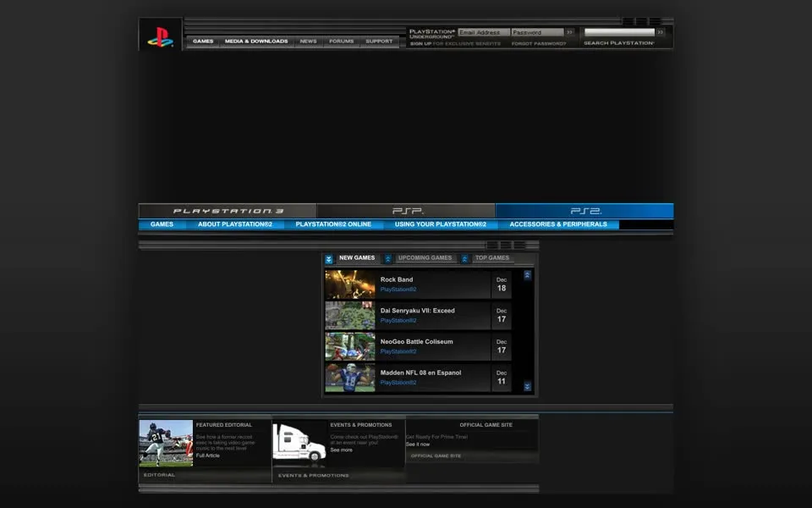The width and height of the screenshot is (812, 508).
Task: Click the FORGOT PASSWORD? link
Action: click(539, 44)
